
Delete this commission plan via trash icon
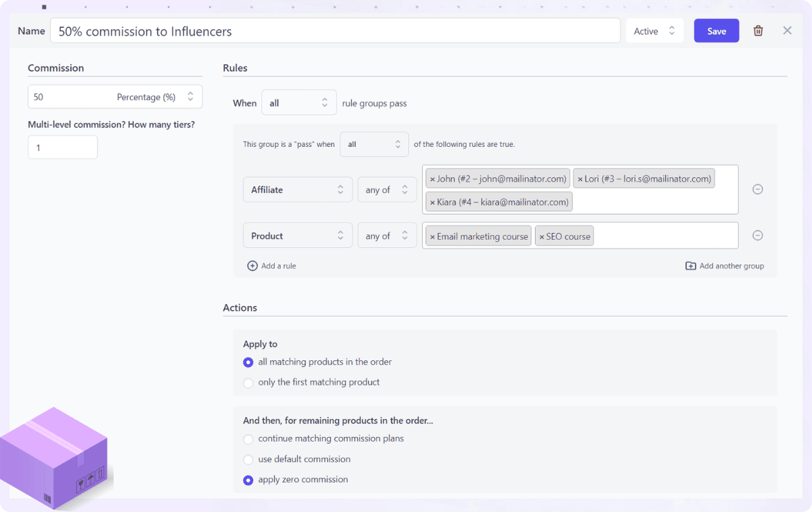pyautogui.click(x=758, y=30)
